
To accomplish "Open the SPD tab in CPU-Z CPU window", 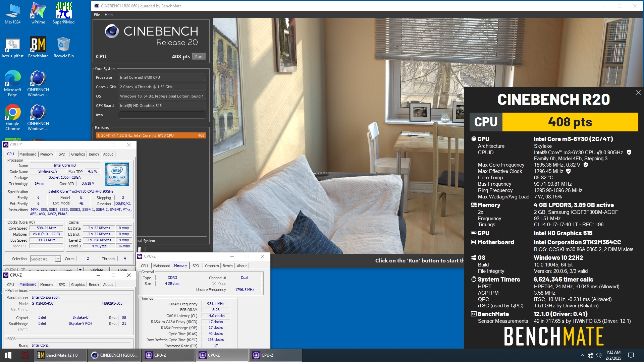I will coord(62,154).
